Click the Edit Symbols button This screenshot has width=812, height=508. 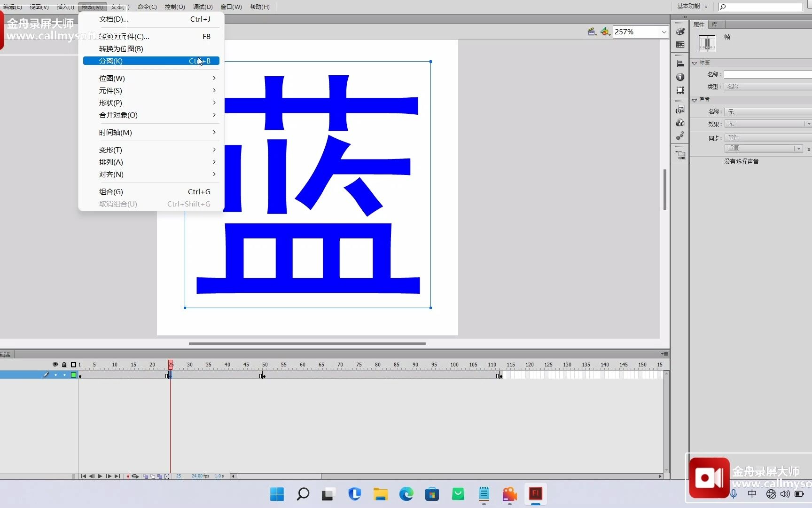[x=606, y=32]
